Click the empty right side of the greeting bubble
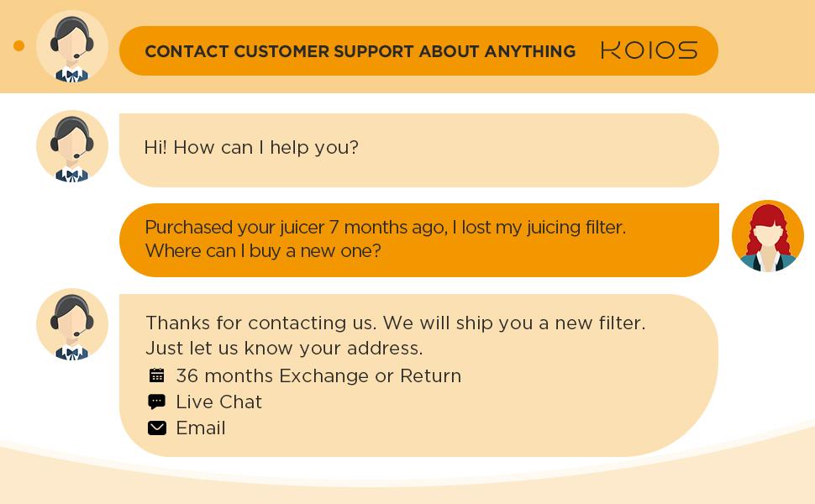 coord(588,150)
